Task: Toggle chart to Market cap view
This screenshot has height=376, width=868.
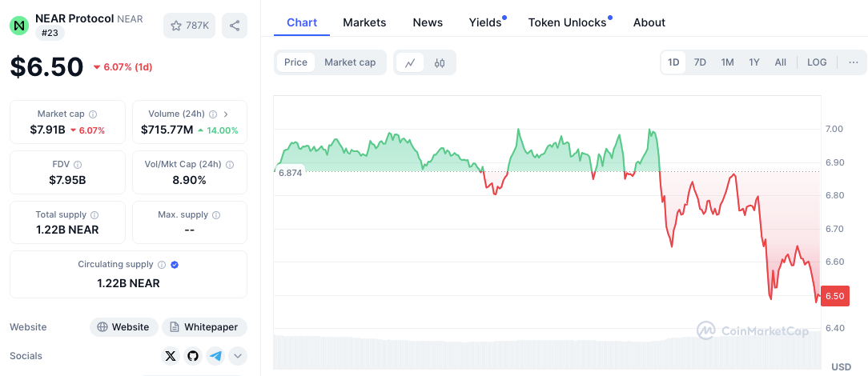Action: 350,62
